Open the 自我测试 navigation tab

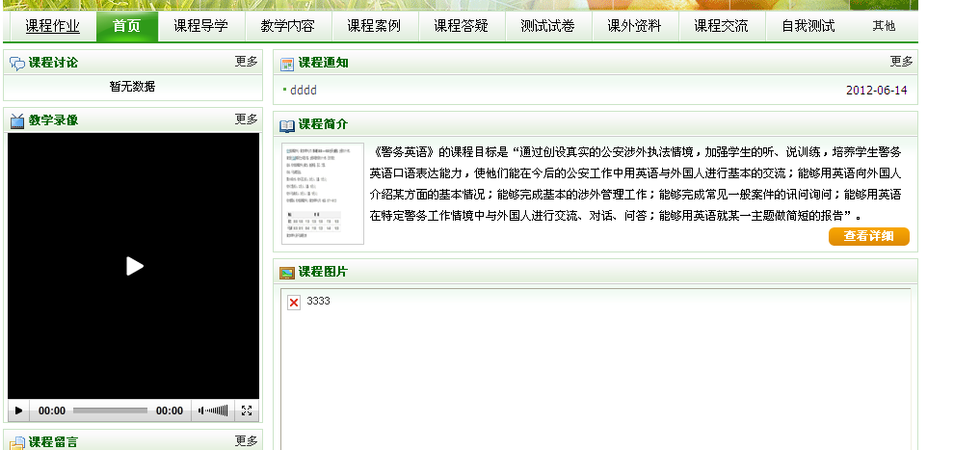[808, 26]
